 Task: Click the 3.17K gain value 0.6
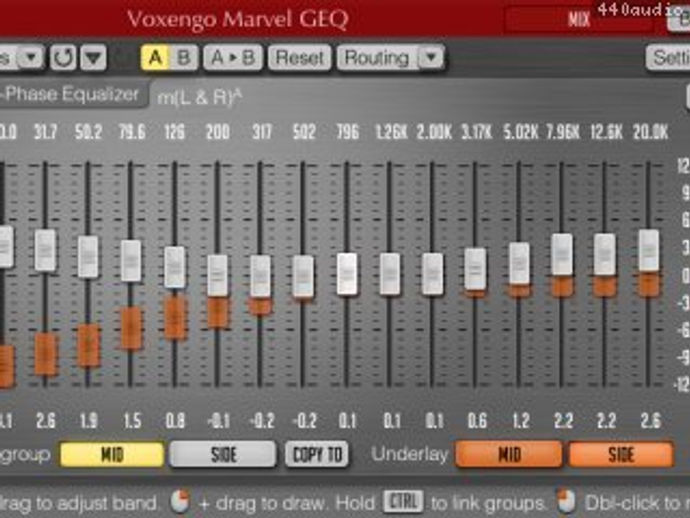click(477, 421)
